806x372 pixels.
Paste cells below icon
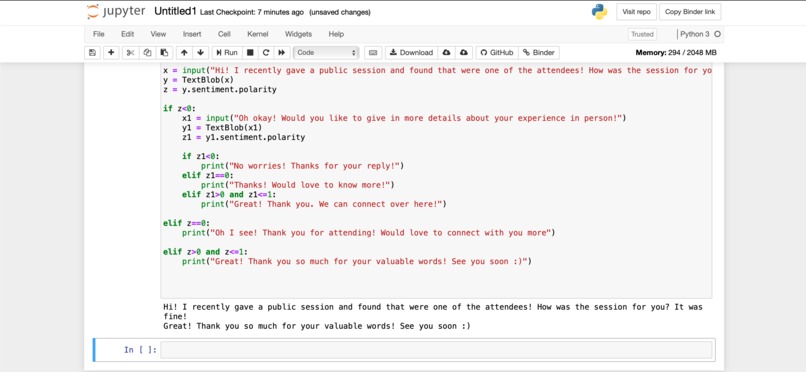pos(164,52)
